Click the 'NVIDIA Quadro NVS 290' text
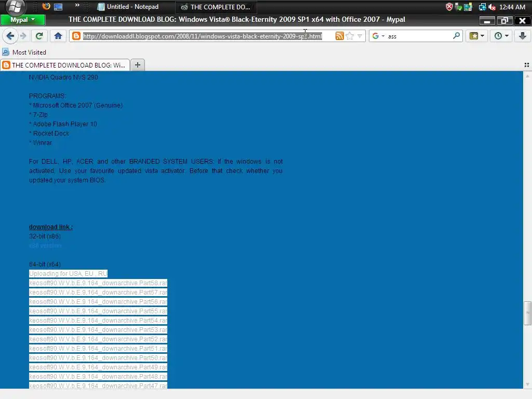Screen dimensions: 532x399 [x=63, y=77]
